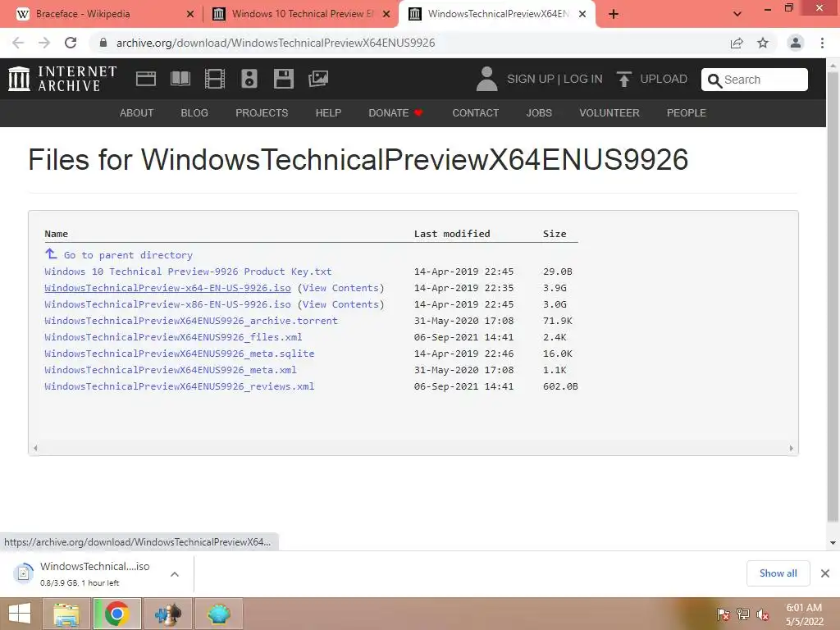Click the user avatar icon beside Sign Up

click(x=486, y=79)
